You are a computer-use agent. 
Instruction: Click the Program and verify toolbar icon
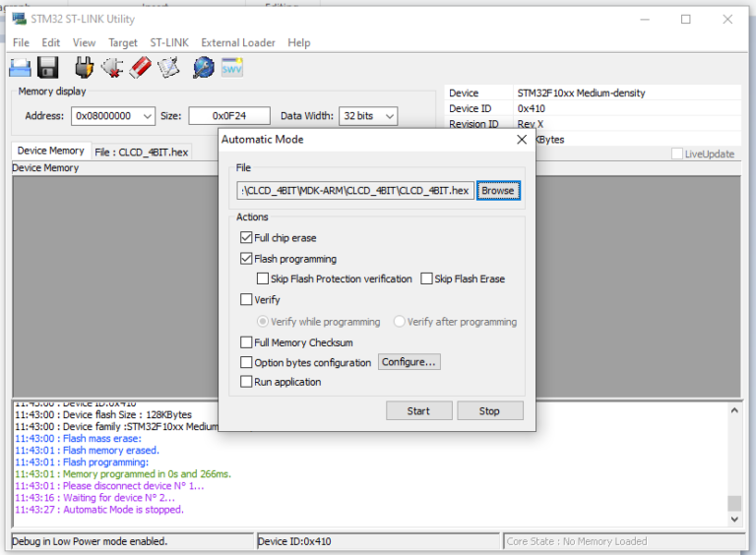click(168, 68)
